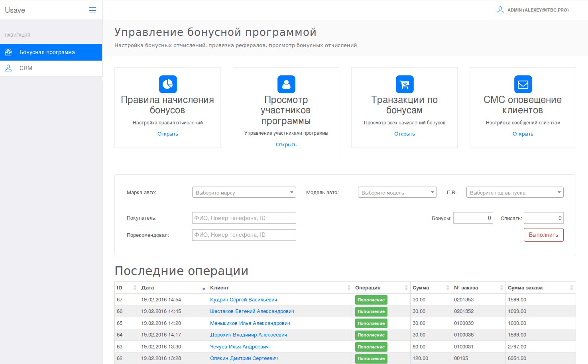
Task: Focus the Бонусы number field
Action: (473, 218)
